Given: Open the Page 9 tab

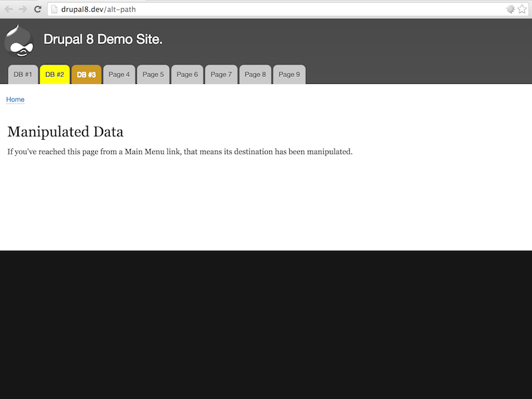Looking at the screenshot, I should point(289,74).
